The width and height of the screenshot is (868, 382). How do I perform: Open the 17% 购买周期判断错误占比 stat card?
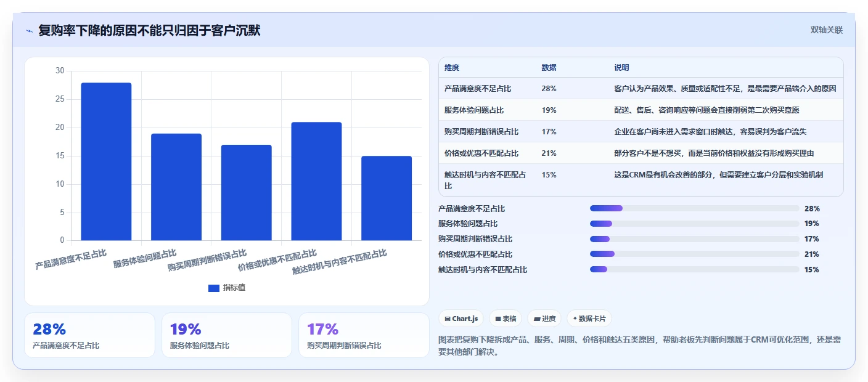tap(364, 335)
